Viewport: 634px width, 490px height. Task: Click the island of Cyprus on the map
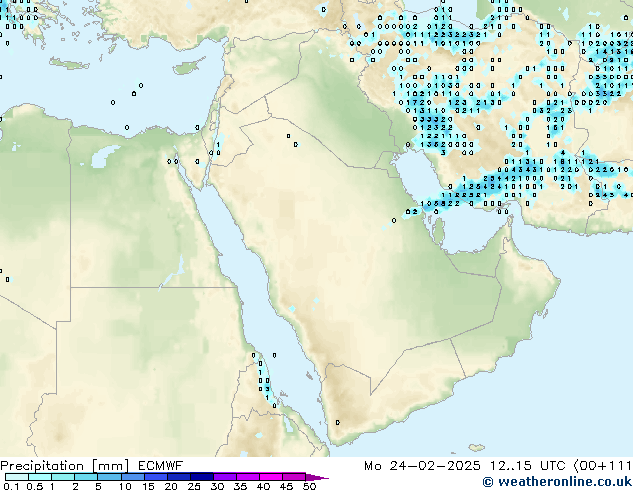pyautogui.click(x=187, y=66)
